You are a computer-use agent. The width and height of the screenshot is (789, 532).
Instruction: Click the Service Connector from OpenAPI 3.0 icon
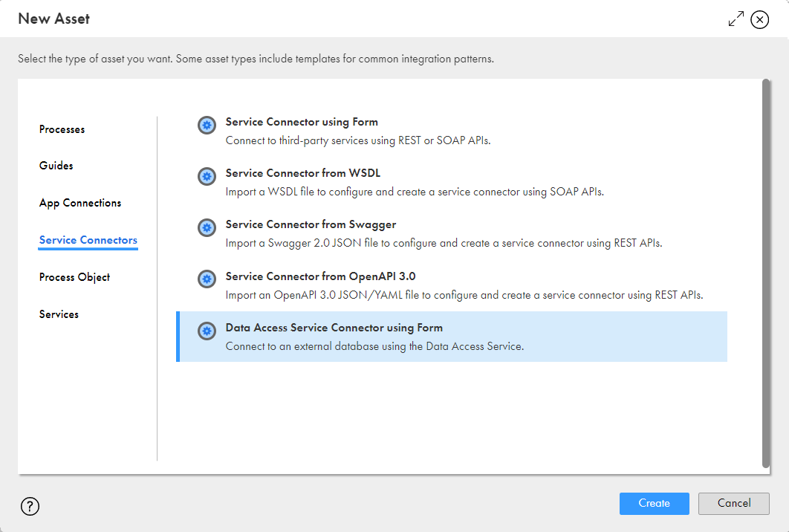click(x=207, y=279)
